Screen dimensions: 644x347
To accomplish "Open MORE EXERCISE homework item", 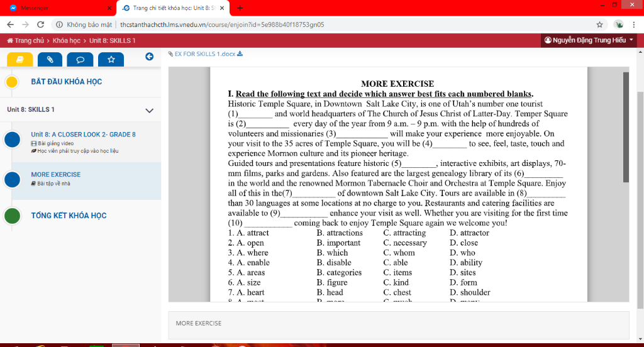I will click(x=56, y=175).
